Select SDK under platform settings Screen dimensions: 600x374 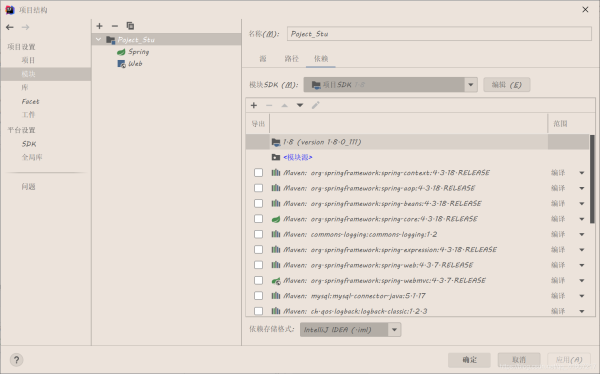(x=29, y=144)
